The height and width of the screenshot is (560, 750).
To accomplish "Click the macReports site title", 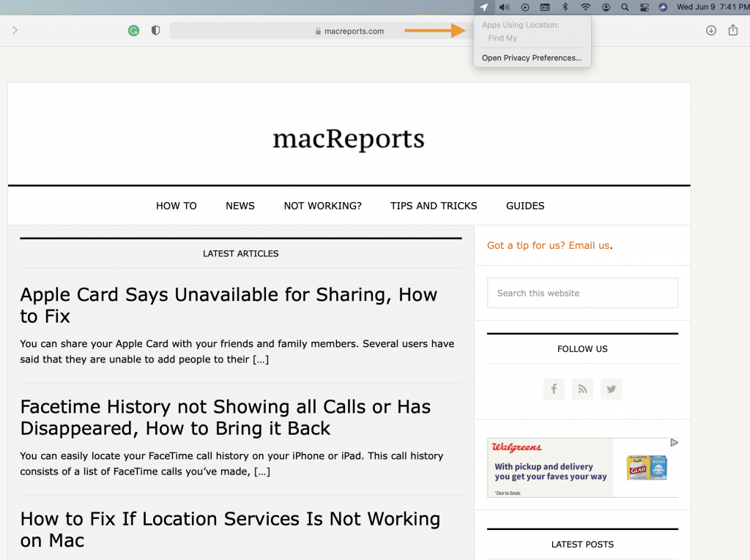I will pos(349,138).
